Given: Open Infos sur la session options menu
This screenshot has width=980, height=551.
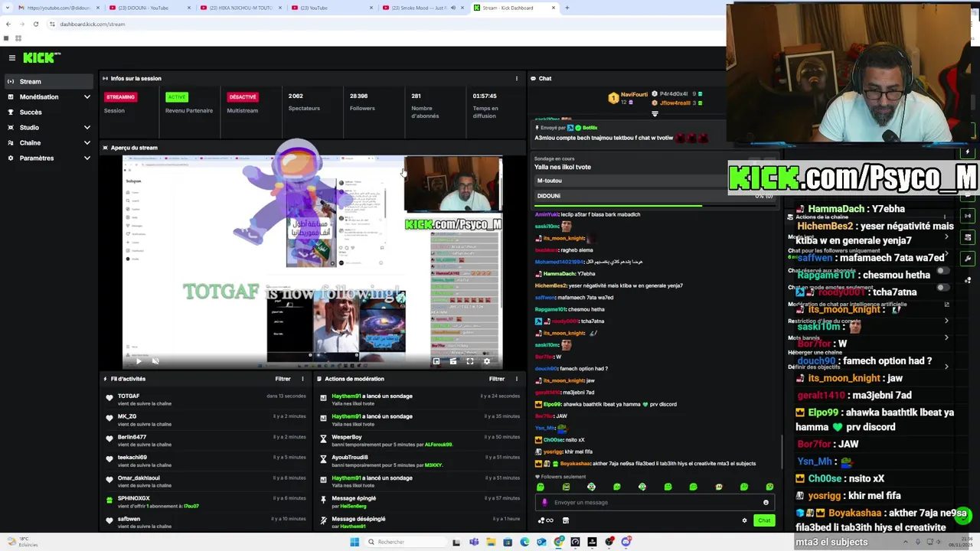Looking at the screenshot, I should [x=516, y=78].
